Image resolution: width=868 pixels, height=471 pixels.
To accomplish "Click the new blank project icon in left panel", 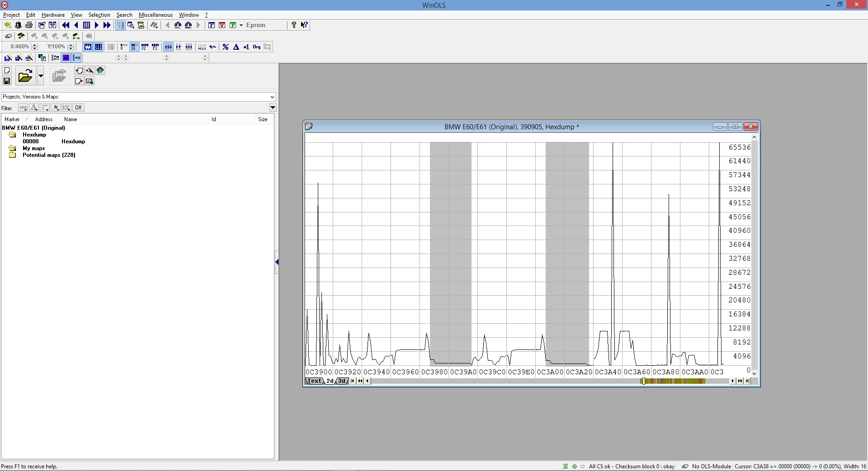I will click(x=7, y=71).
